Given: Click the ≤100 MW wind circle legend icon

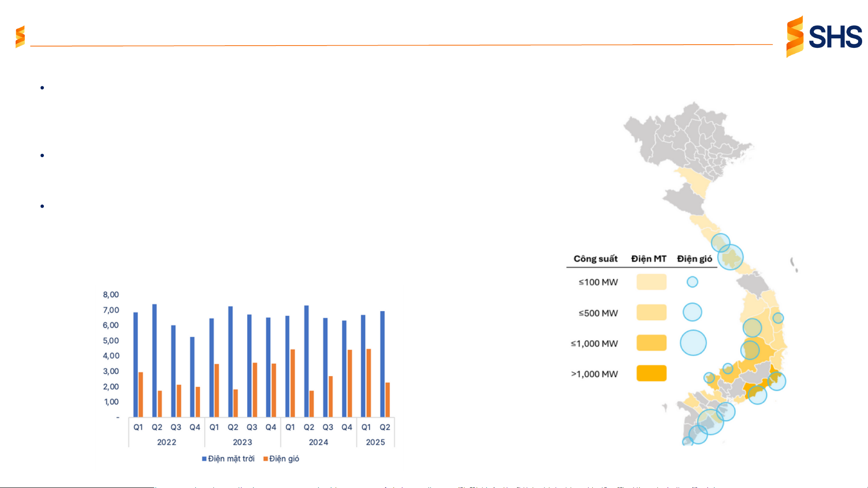Looking at the screenshot, I should [x=692, y=282].
